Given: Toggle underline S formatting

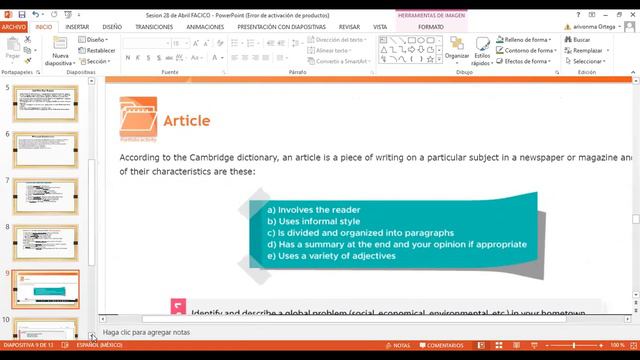Looking at the screenshot, I should click(x=148, y=58).
